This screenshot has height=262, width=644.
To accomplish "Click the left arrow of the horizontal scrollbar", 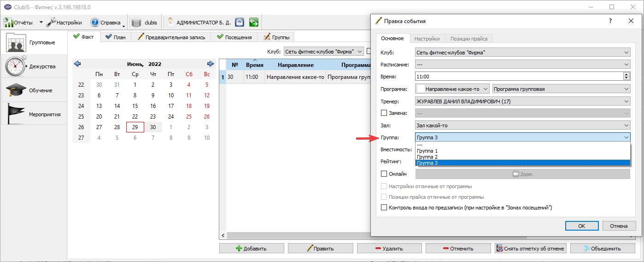I will pos(223,235).
